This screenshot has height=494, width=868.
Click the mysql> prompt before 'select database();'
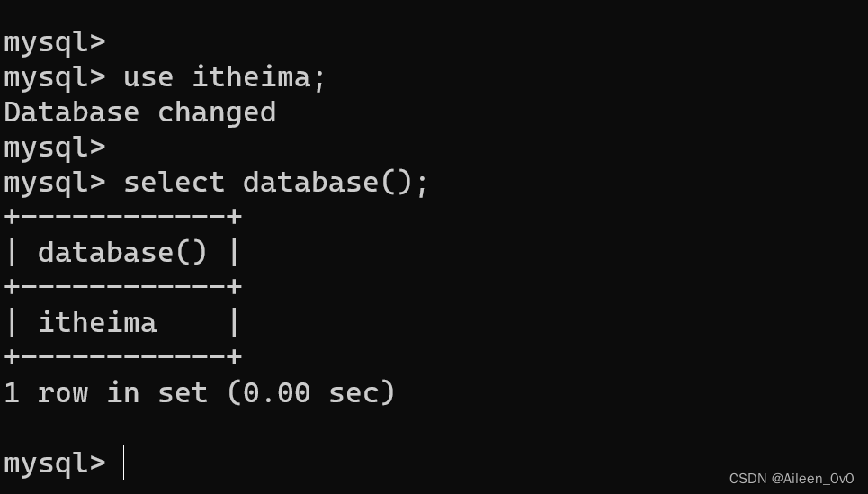pos(54,183)
